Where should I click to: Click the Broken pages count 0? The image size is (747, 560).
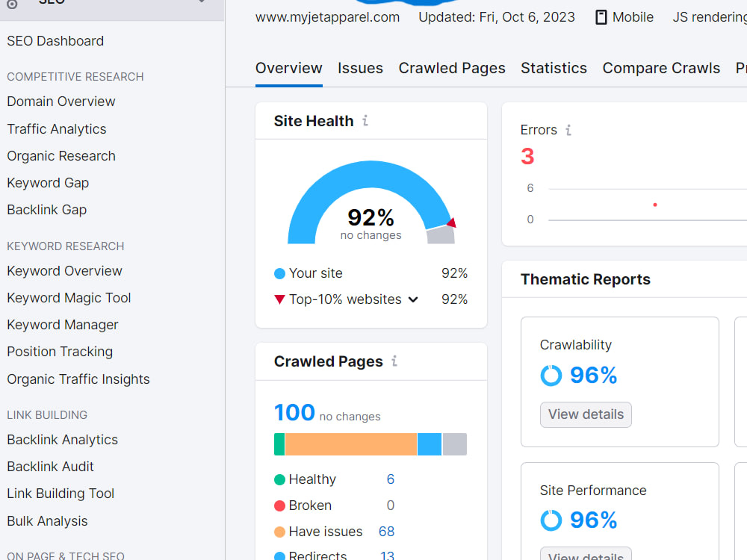[390, 505]
